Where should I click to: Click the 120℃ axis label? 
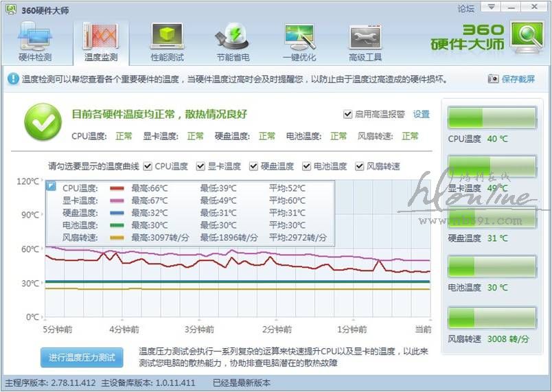(28, 181)
